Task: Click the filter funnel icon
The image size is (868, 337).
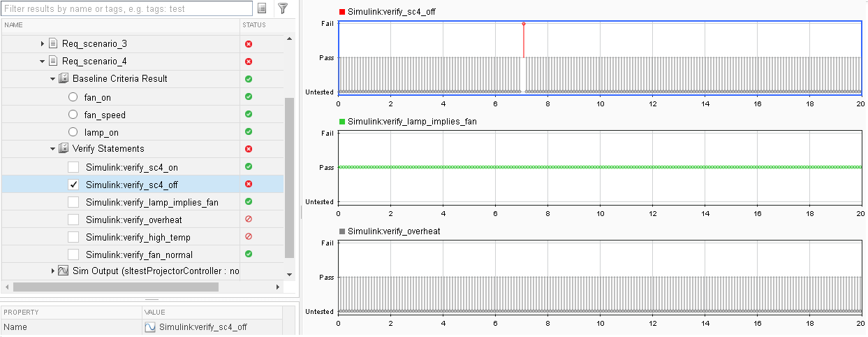Action: [283, 8]
